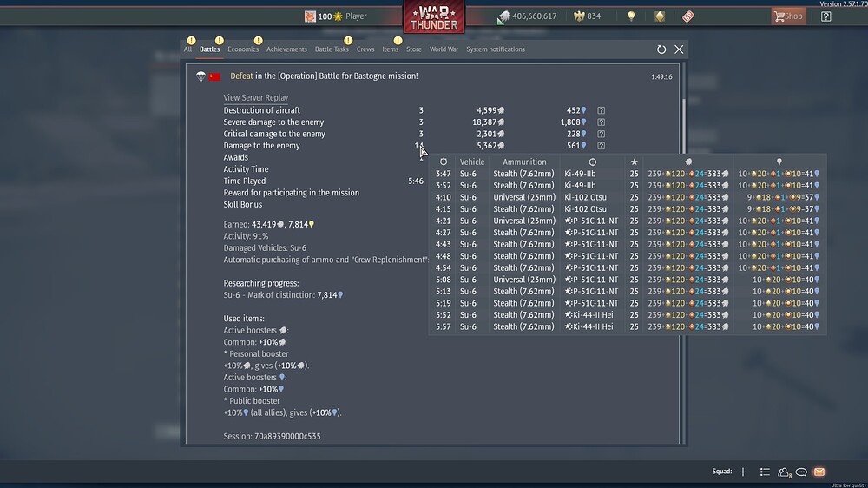The width and height of the screenshot is (868, 488).
Task: Switch to the Battles tab
Action: [x=209, y=49]
